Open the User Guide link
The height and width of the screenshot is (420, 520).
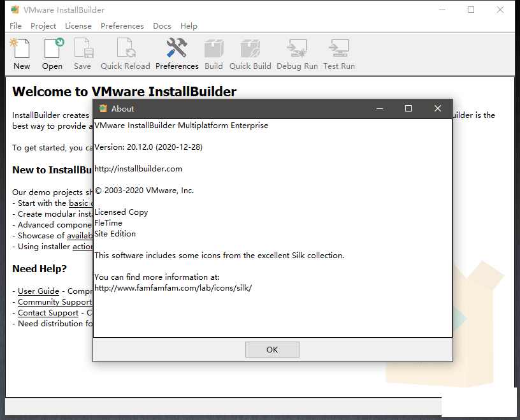(x=38, y=291)
